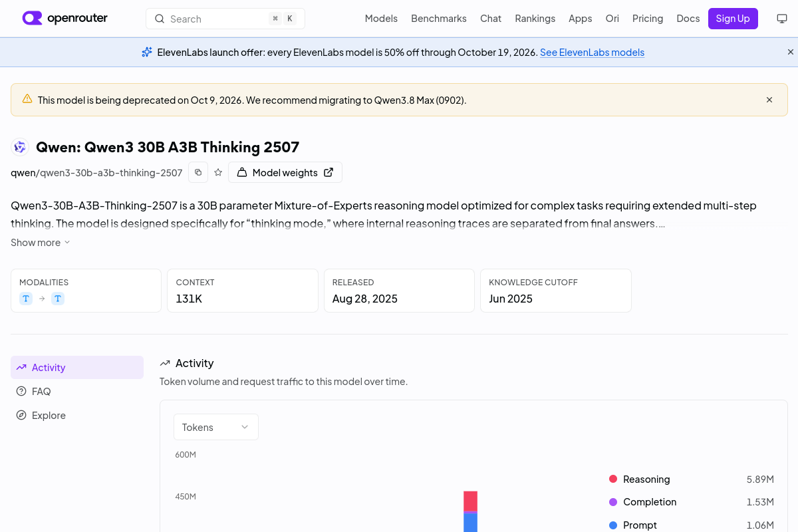
Task: Click the Sign Up button
Action: 733,19
